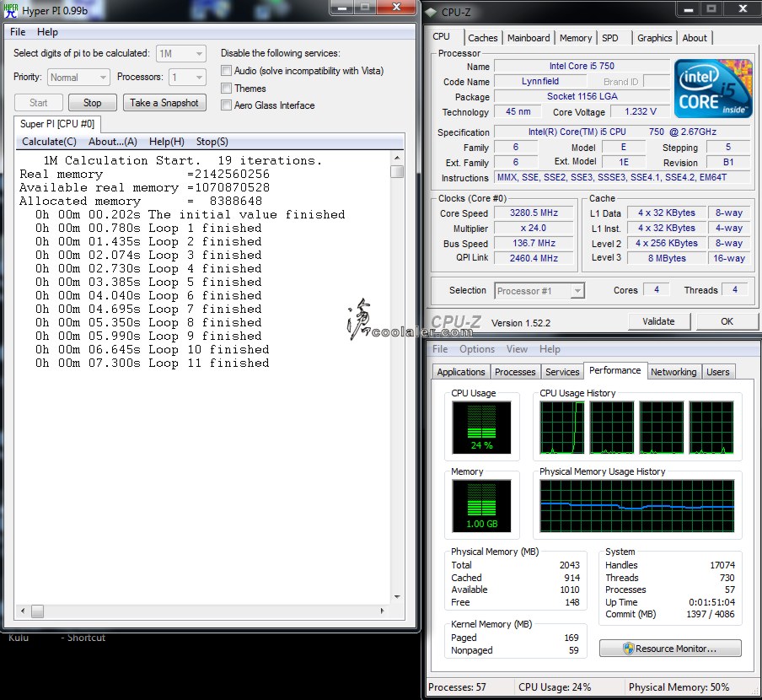The image size is (762, 700).
Task: Switch to the Task Manager Processes tab
Action: [515, 372]
